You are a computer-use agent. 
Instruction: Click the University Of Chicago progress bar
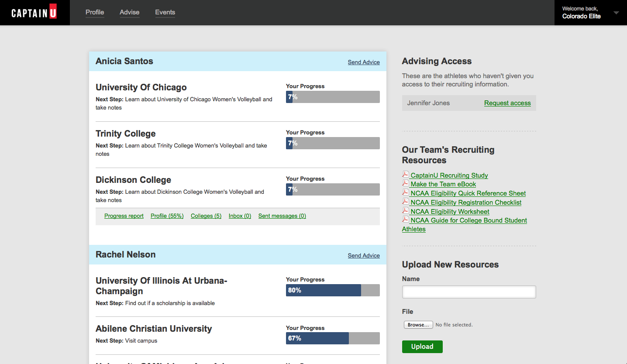click(333, 97)
